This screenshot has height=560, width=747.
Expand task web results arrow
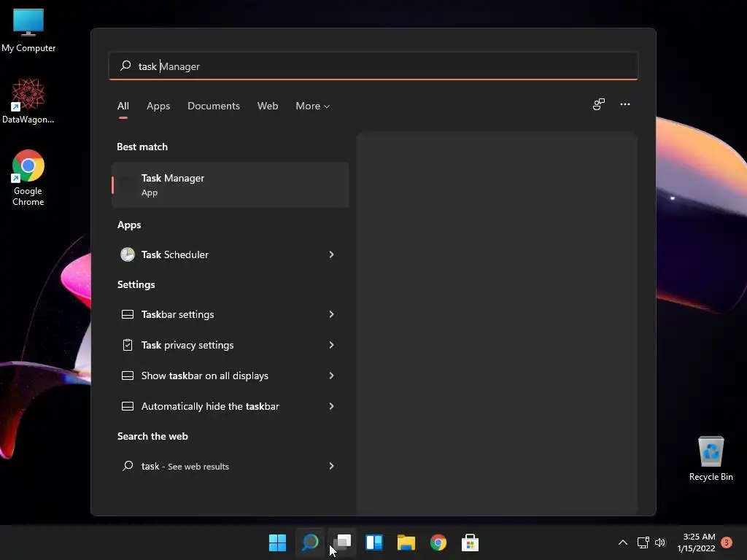[x=332, y=466]
